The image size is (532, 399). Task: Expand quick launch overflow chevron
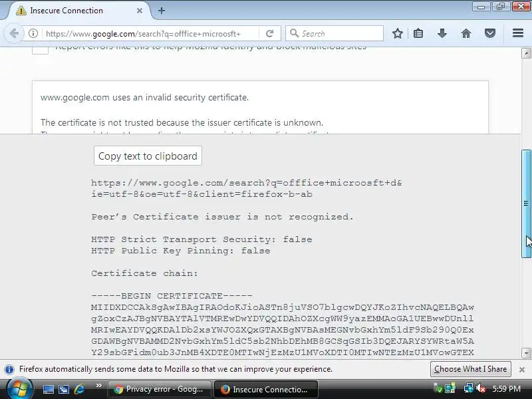click(x=98, y=386)
